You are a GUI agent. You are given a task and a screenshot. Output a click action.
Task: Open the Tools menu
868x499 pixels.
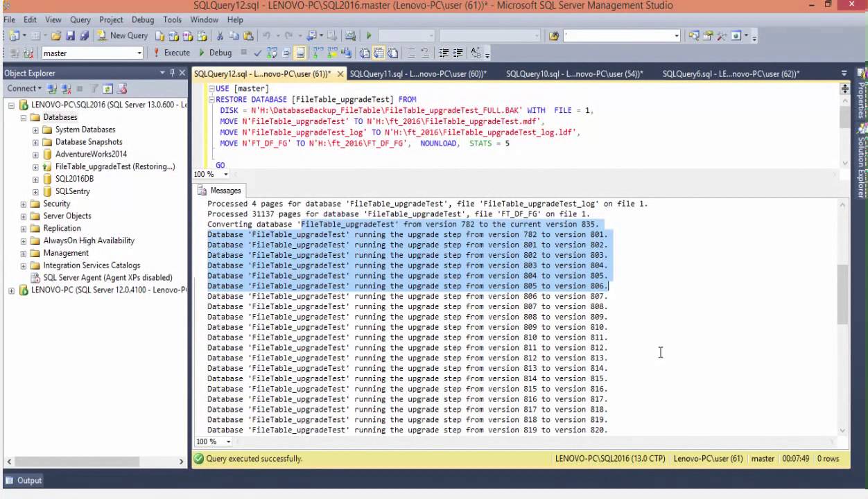point(173,19)
